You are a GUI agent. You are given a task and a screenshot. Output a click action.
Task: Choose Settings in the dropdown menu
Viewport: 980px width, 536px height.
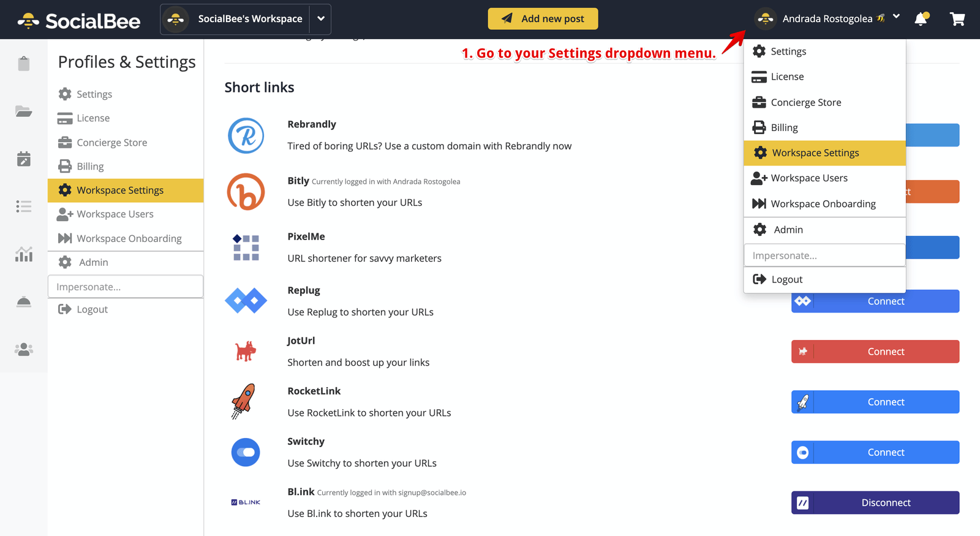824,51
